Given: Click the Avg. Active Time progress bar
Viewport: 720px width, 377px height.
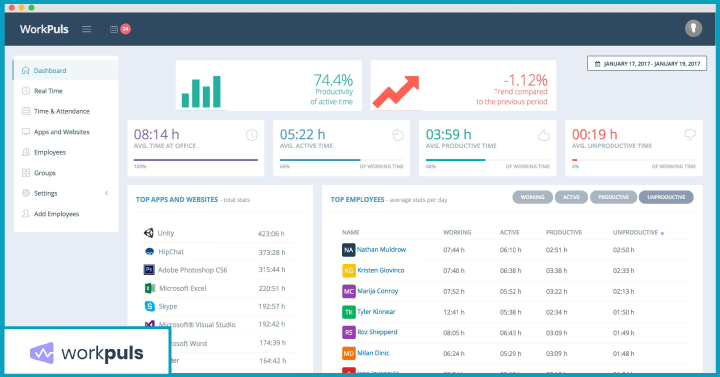Looking at the screenshot, I should click(x=342, y=160).
